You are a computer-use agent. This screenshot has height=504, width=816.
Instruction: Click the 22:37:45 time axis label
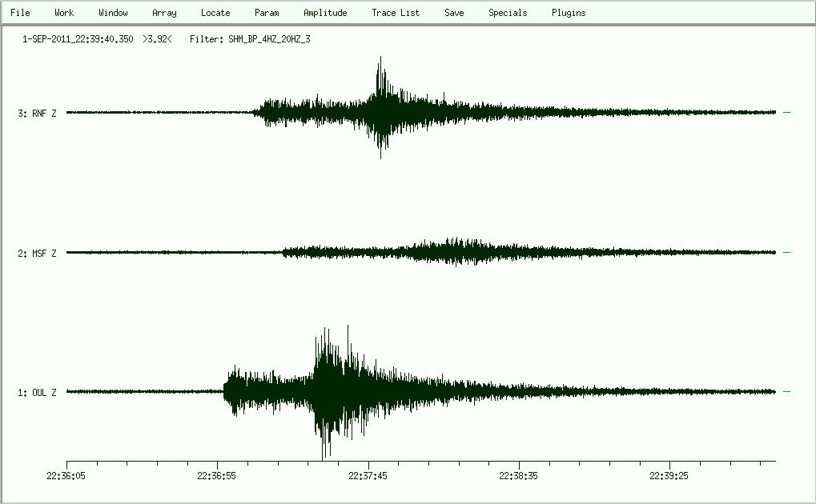[x=368, y=475]
